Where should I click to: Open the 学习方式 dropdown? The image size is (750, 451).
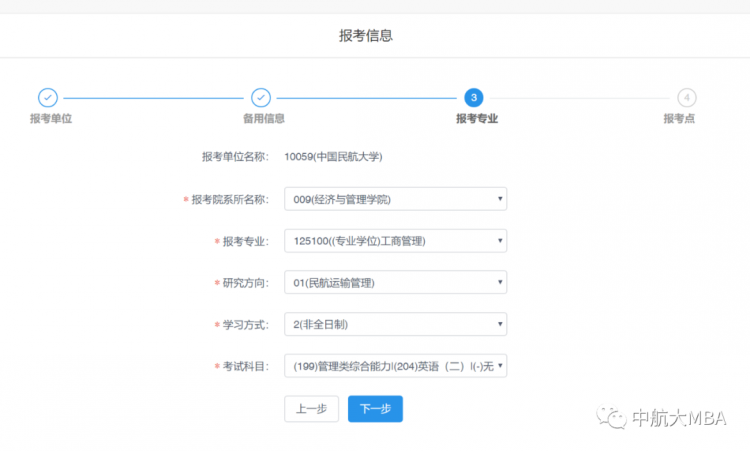coord(396,324)
